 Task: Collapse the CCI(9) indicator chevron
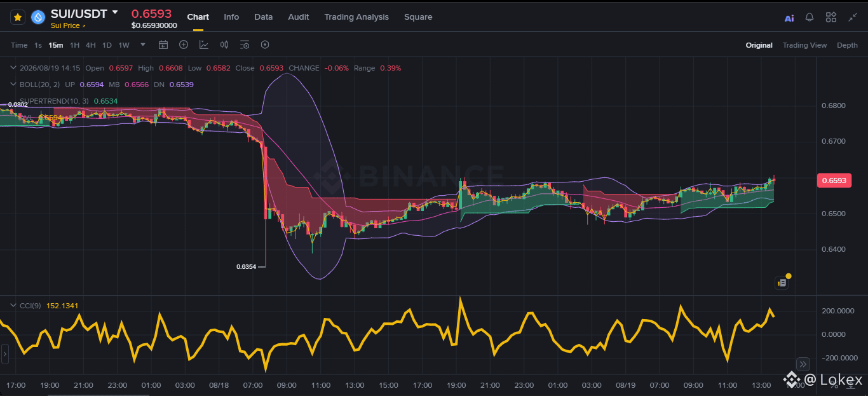(13, 306)
